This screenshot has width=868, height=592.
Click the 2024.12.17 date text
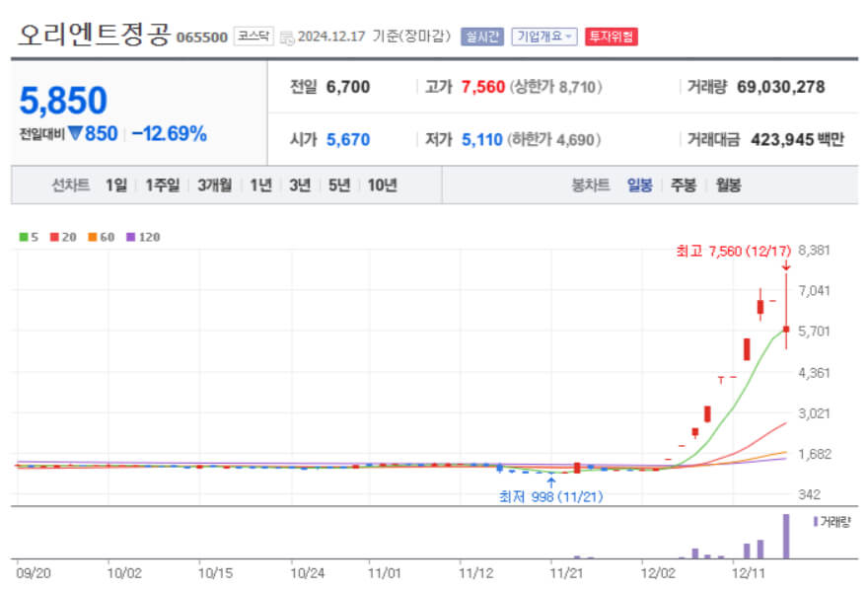pos(331,37)
